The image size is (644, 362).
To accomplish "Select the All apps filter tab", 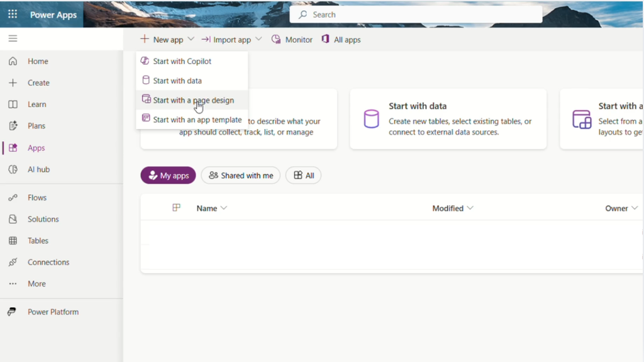I will point(304,176).
